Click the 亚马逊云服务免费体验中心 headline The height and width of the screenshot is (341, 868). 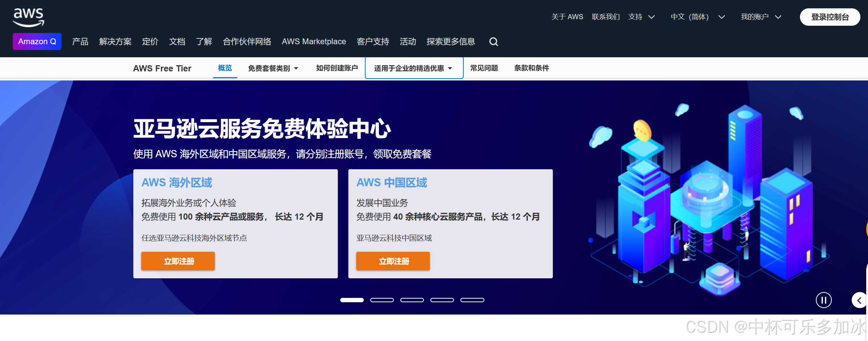coord(262,129)
